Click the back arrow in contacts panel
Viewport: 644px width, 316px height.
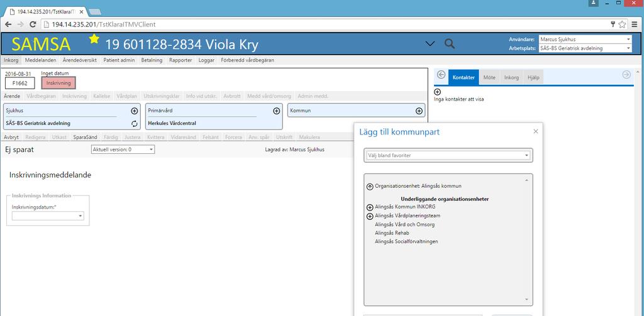441,74
